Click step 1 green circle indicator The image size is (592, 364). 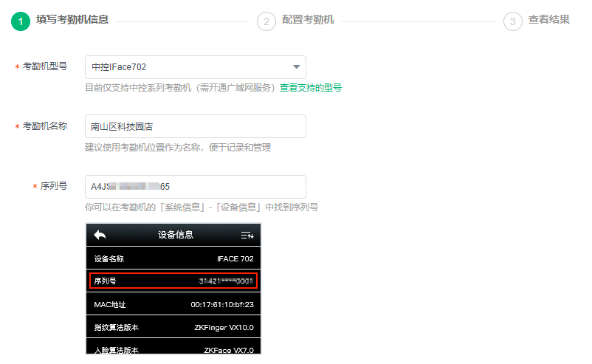point(21,21)
